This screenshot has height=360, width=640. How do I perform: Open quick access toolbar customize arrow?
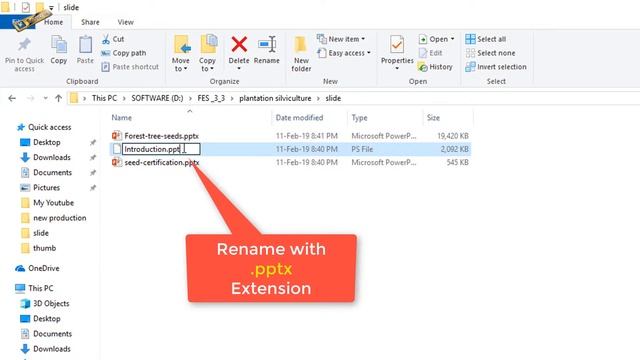point(51,8)
